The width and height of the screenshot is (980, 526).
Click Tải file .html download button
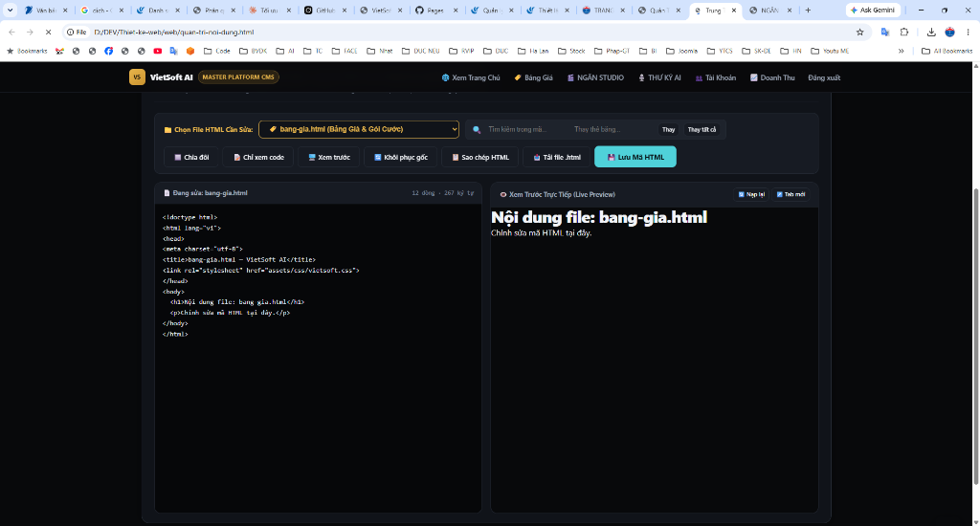[x=556, y=157]
